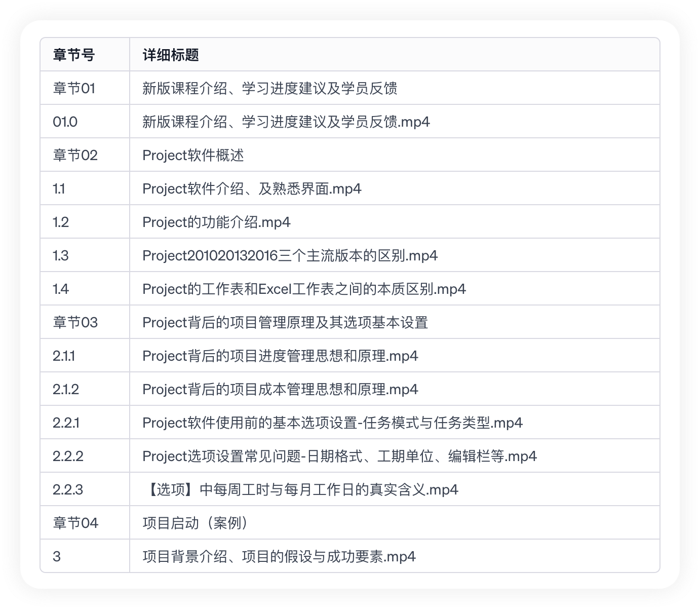Click the Project软件概述 title
Viewport: 700px width, 609px height.
[x=193, y=155]
